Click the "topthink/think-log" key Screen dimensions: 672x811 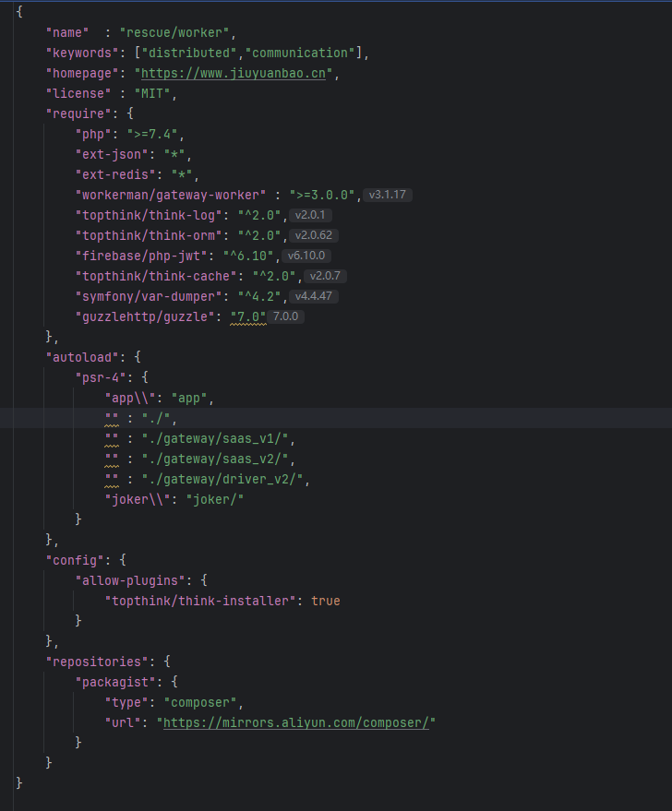click(x=149, y=215)
